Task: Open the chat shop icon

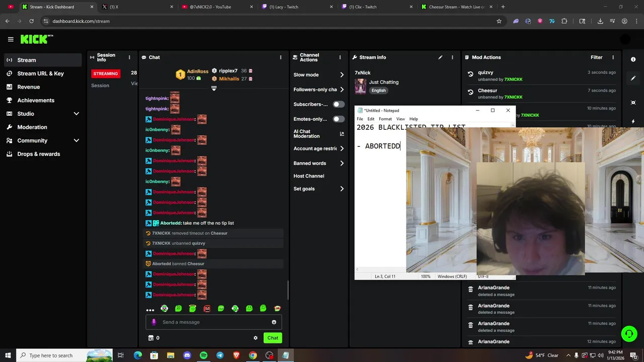Action: click(150, 338)
